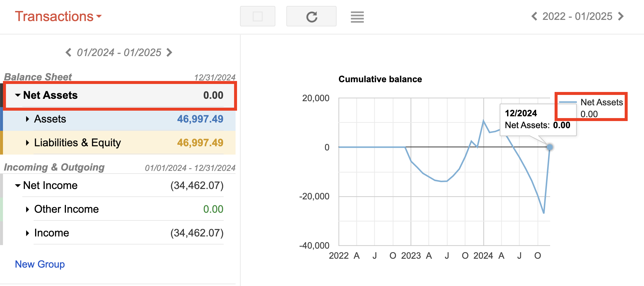Click the Net Assets line symbol in legend

(568, 102)
